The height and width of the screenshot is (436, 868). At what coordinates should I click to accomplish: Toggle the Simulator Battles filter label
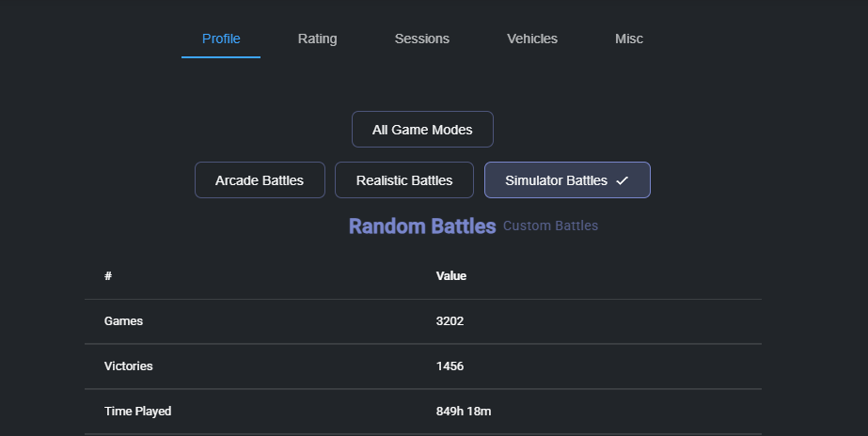click(x=556, y=180)
